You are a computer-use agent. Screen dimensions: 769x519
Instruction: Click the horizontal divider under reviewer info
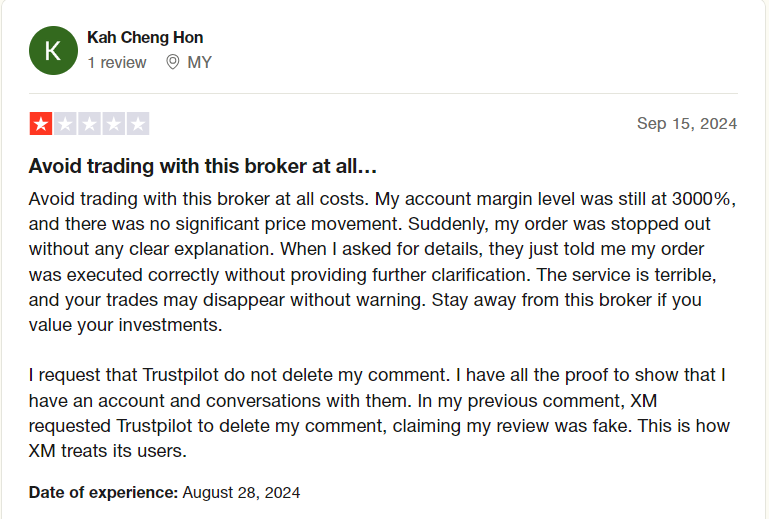click(x=383, y=93)
